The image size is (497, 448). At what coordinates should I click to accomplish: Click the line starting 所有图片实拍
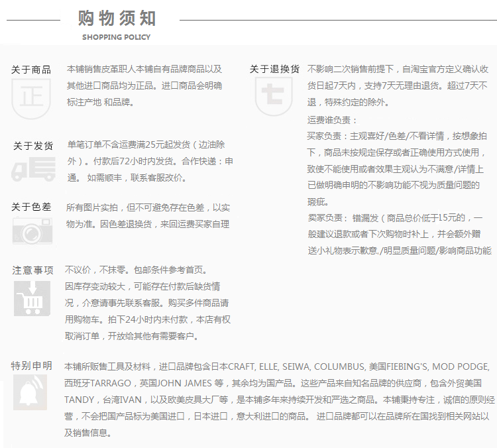(148, 207)
